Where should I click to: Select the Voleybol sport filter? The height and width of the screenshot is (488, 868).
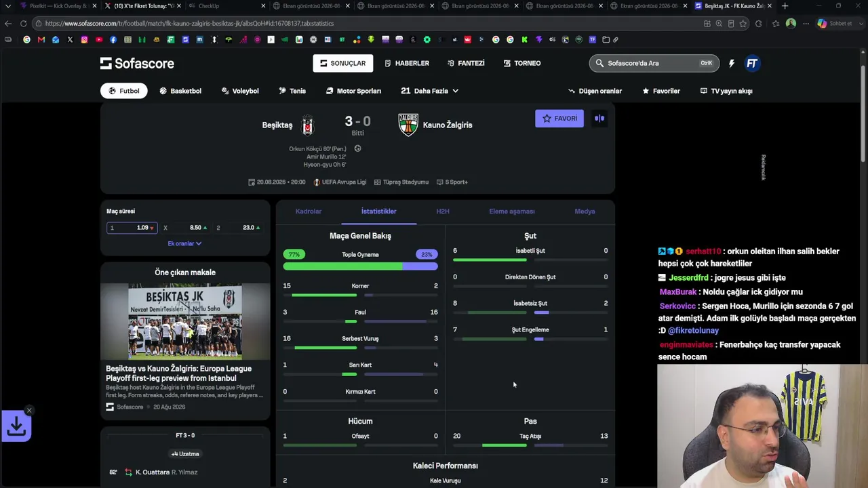pos(240,91)
